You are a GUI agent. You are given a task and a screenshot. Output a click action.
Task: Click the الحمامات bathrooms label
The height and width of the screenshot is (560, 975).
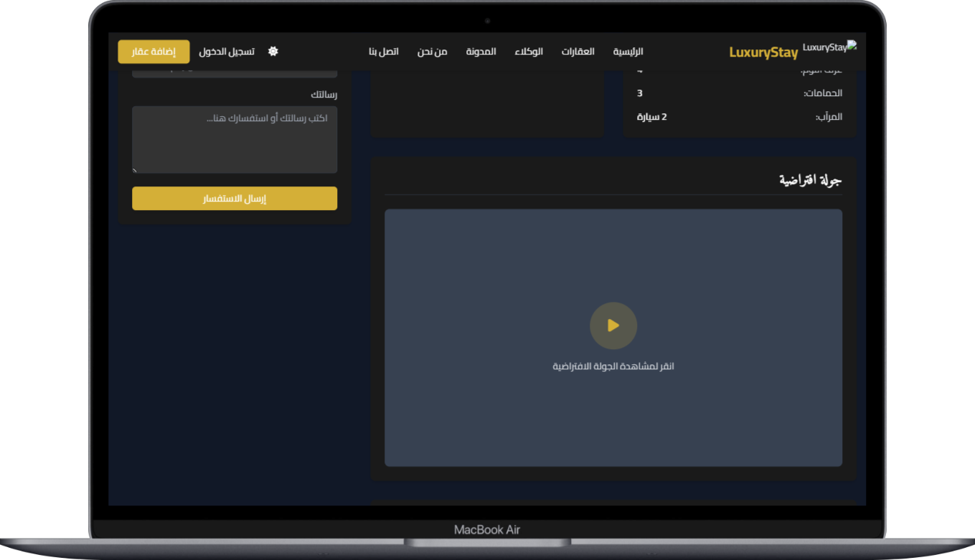(822, 93)
